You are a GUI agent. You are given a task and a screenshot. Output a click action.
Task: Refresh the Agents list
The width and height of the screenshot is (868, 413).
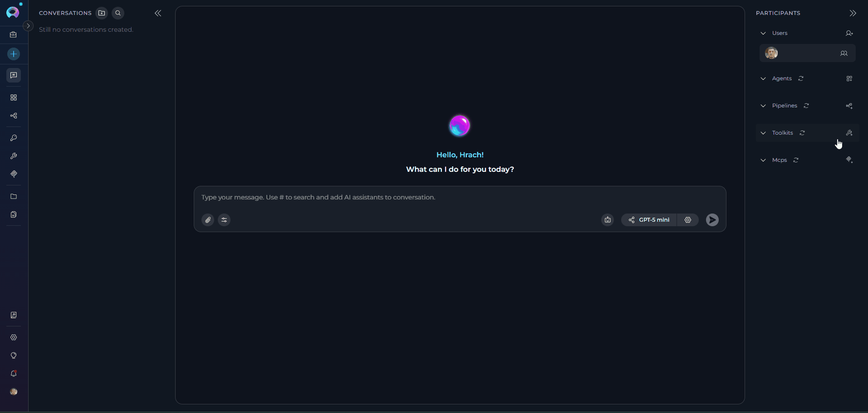[x=801, y=78]
